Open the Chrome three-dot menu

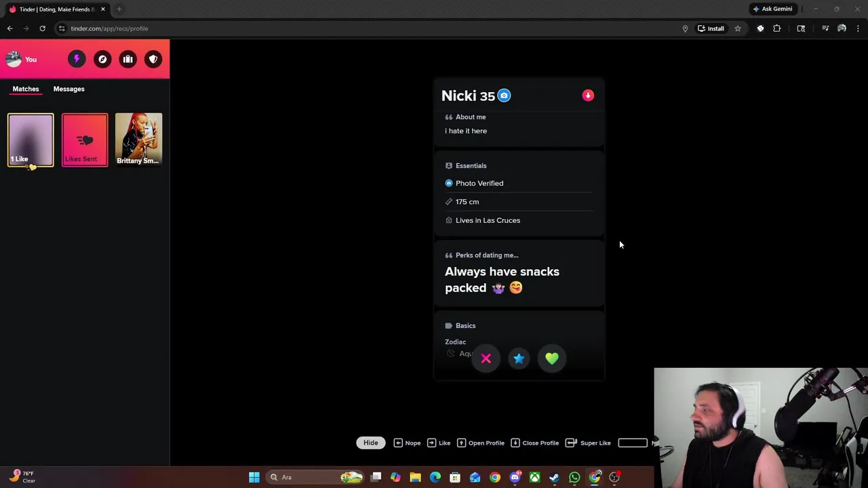click(858, 28)
